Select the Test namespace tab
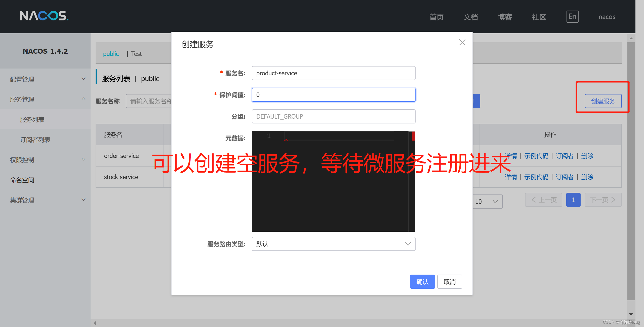644x327 pixels. tap(136, 54)
